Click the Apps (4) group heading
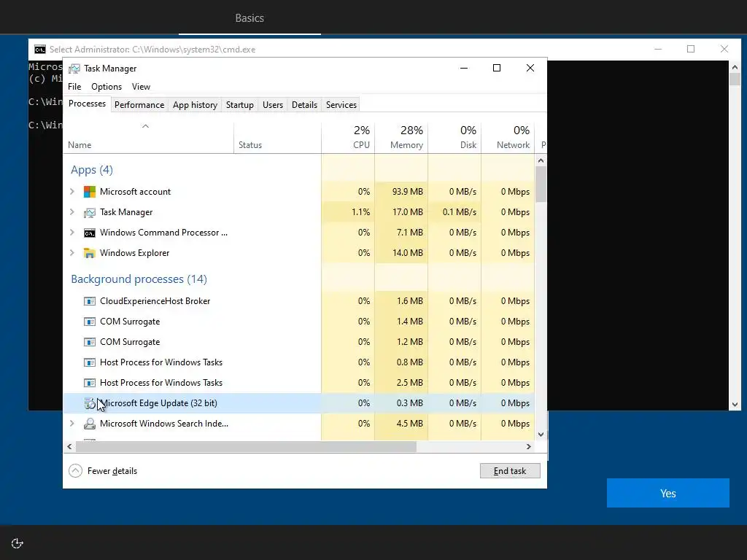Image resolution: width=747 pixels, height=560 pixels. [91, 170]
